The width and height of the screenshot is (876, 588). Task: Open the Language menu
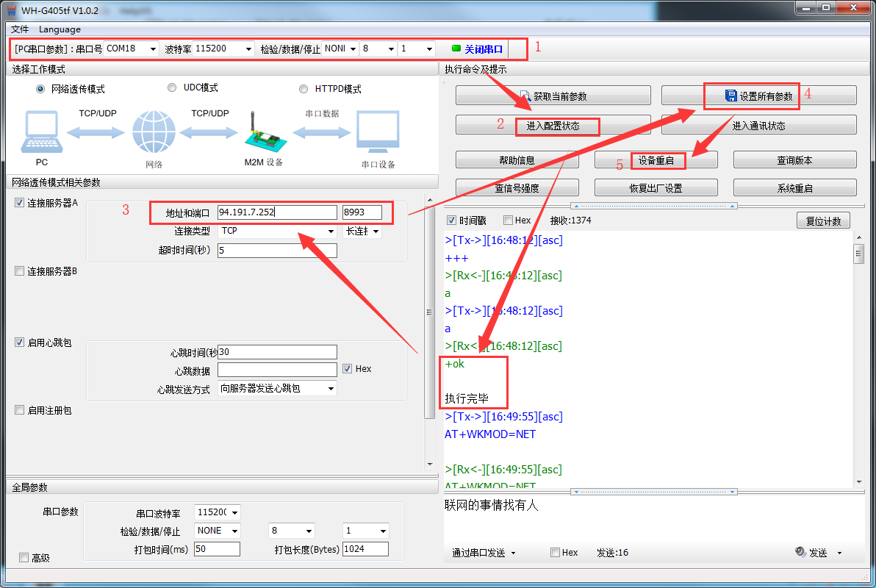click(60, 29)
